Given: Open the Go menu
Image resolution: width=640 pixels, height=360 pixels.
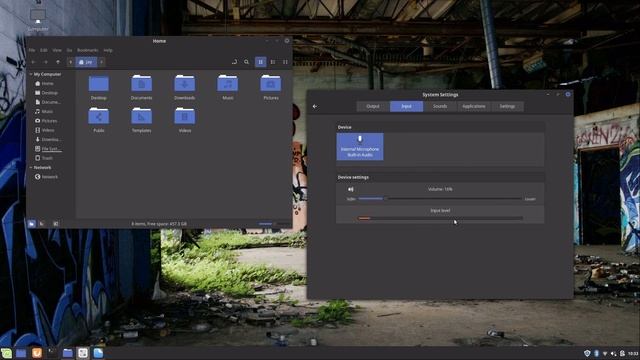Looking at the screenshot, I should 69,50.
